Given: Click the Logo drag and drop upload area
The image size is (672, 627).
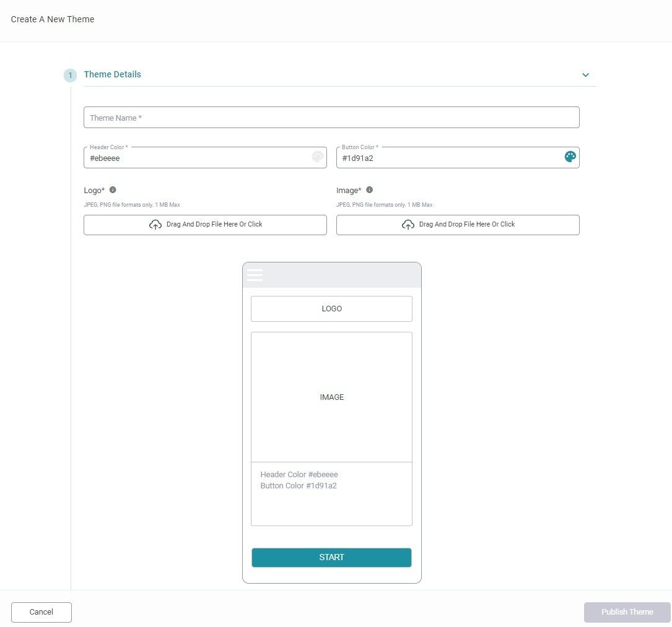Looking at the screenshot, I should coord(205,225).
